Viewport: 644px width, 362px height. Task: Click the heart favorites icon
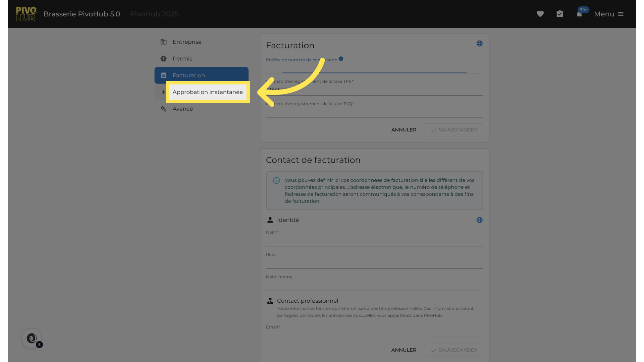point(540,14)
